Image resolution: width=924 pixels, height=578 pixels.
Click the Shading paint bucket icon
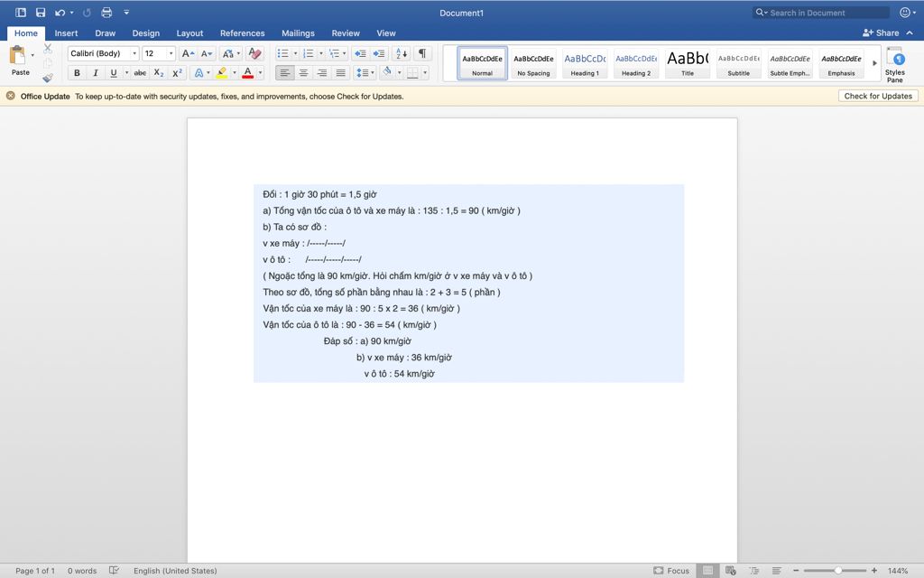coord(387,72)
